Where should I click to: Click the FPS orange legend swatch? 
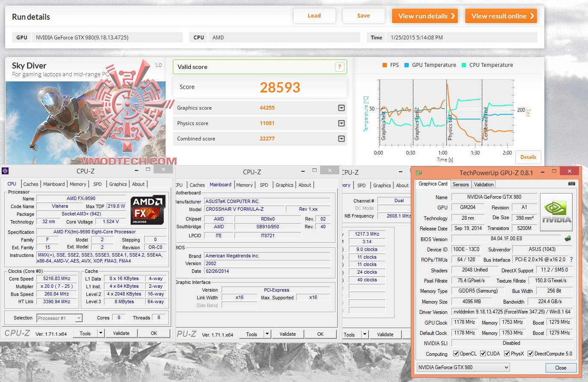[385, 65]
